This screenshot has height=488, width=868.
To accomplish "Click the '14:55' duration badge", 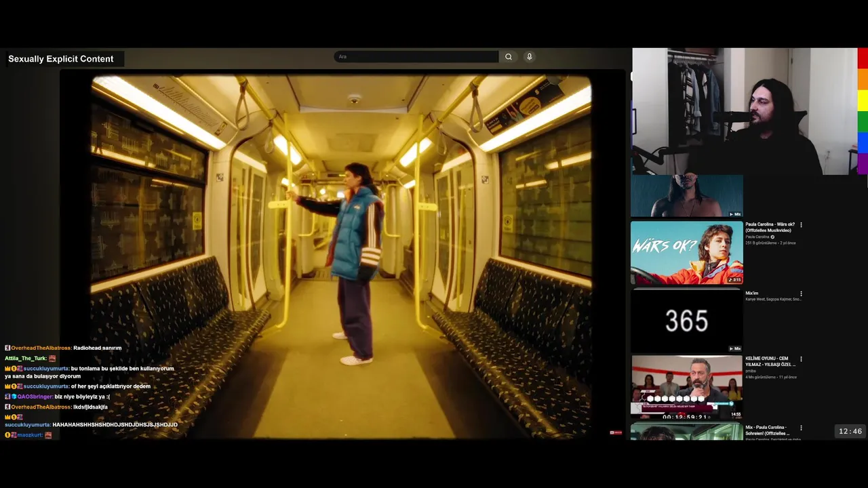I will tap(736, 414).
